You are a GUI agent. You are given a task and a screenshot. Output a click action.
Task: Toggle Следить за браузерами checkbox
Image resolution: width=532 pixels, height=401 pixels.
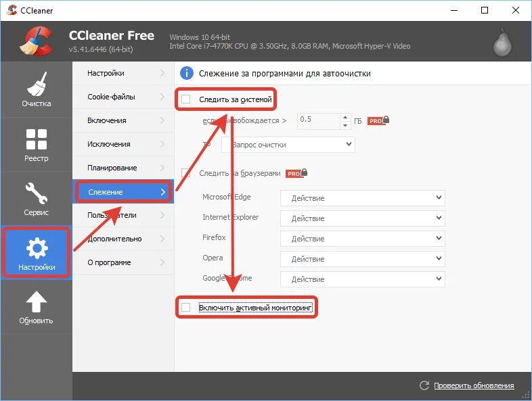185,173
